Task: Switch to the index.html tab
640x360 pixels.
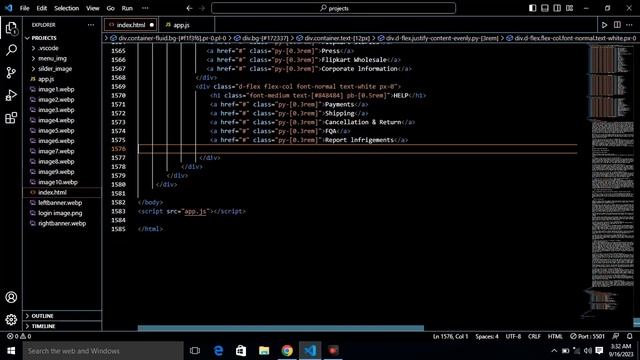Action: click(x=131, y=25)
